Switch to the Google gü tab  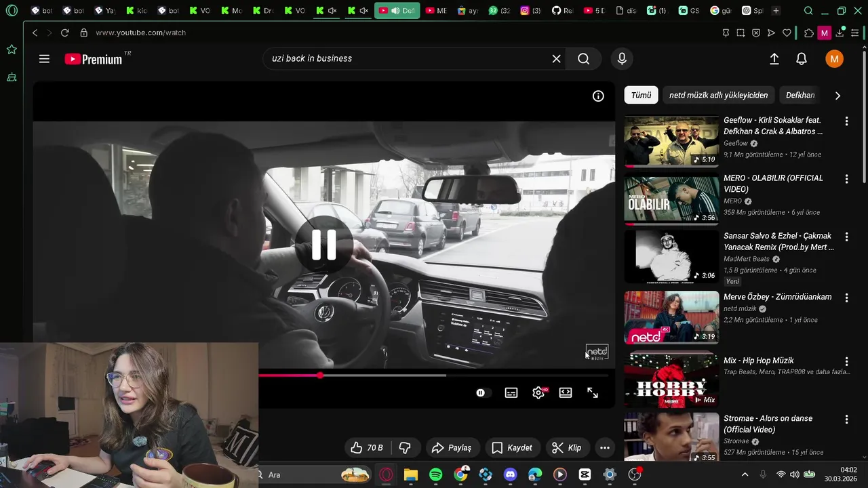(721, 11)
